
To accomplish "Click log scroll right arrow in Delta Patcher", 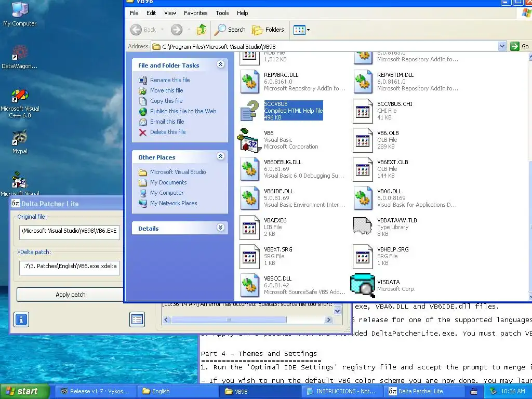I will pos(328,320).
